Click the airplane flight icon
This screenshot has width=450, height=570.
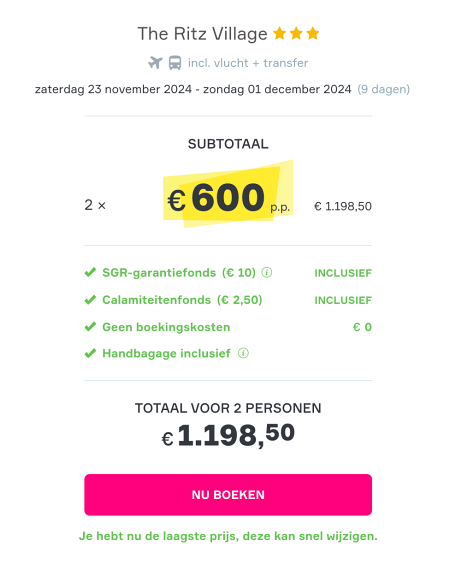tap(155, 63)
